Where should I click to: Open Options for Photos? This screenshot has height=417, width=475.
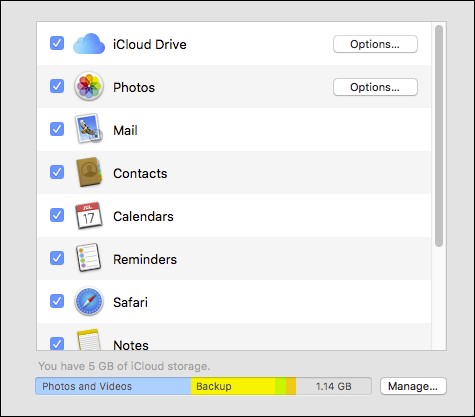tap(375, 87)
